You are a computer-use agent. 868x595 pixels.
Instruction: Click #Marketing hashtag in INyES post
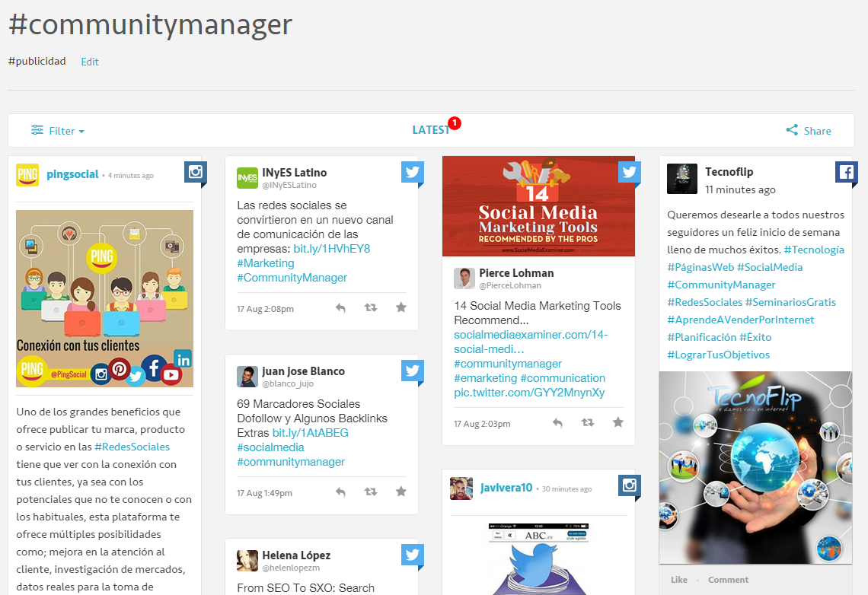(x=266, y=263)
